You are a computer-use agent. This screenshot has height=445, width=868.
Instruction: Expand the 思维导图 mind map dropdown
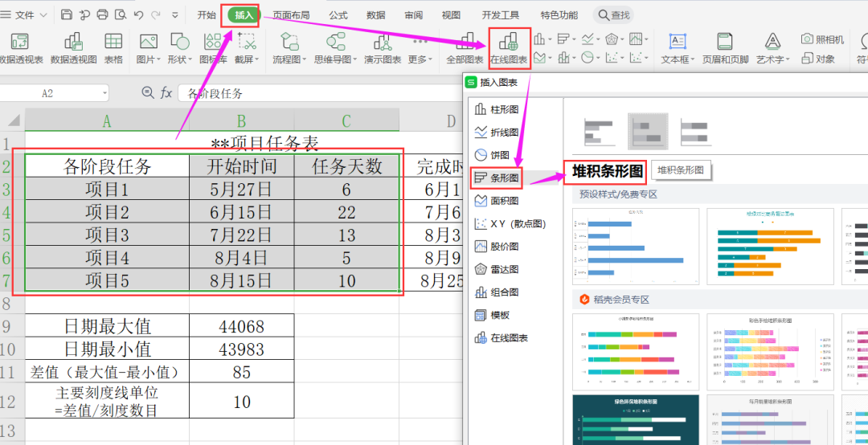pos(354,59)
